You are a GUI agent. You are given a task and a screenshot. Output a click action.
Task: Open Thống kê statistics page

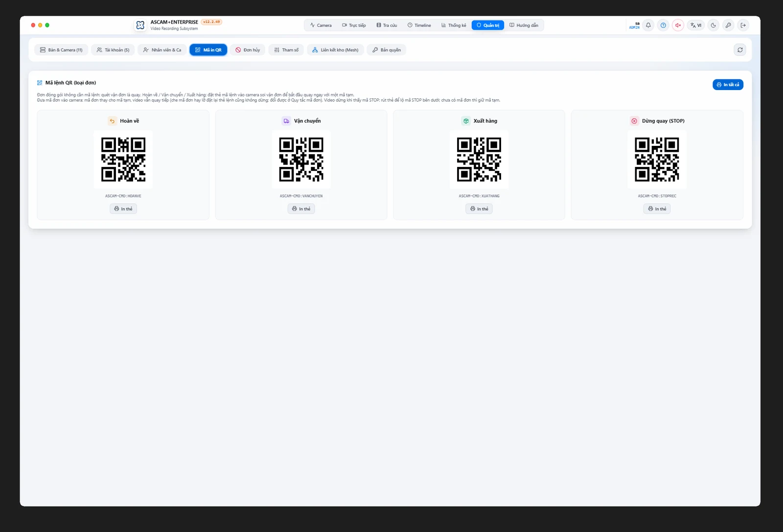click(454, 25)
